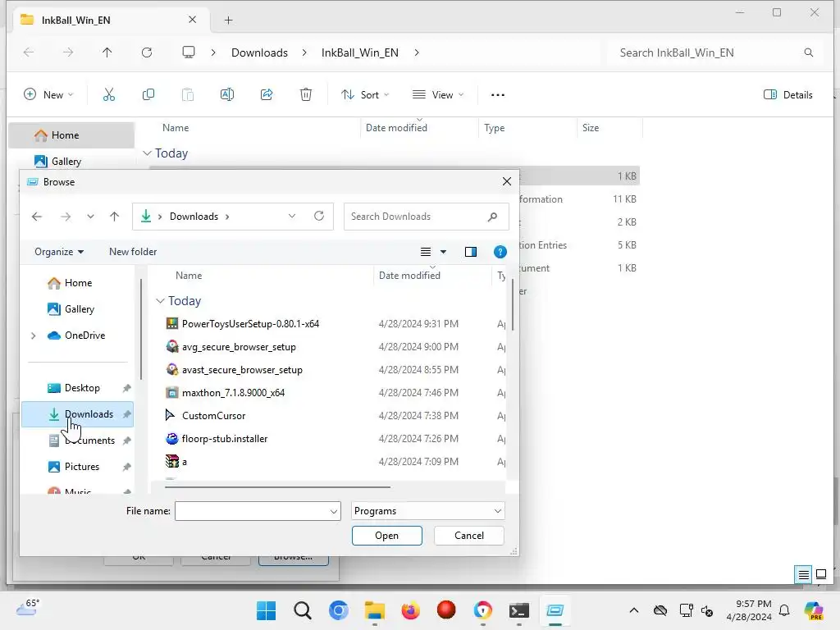Select Home in Explorer navigation pane
Image resolution: width=840 pixels, height=630 pixels.
tap(71, 135)
